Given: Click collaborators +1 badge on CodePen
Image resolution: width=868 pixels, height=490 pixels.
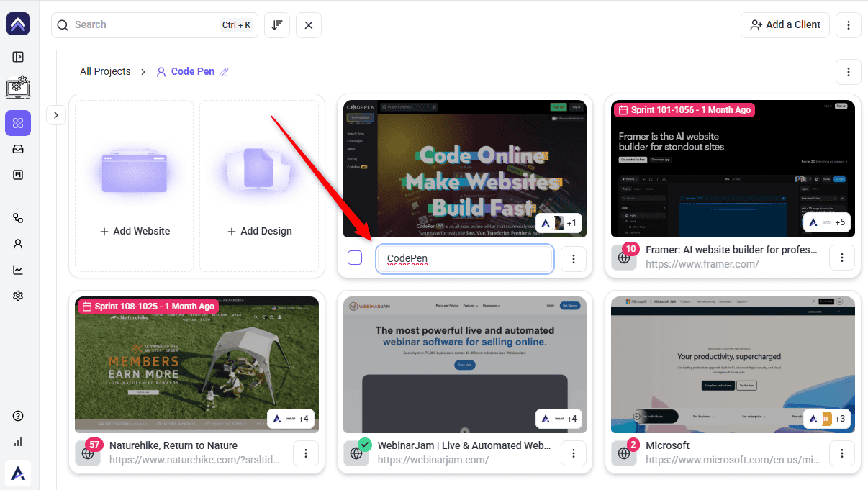Looking at the screenshot, I should (x=559, y=223).
